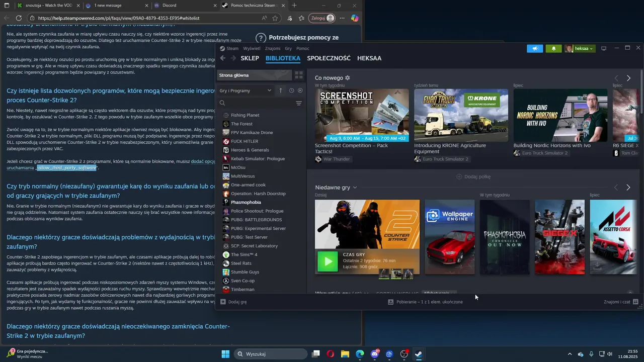This screenshot has width=644, height=362.
Task: Open HEKSAA profile tab
Action: click(x=369, y=58)
